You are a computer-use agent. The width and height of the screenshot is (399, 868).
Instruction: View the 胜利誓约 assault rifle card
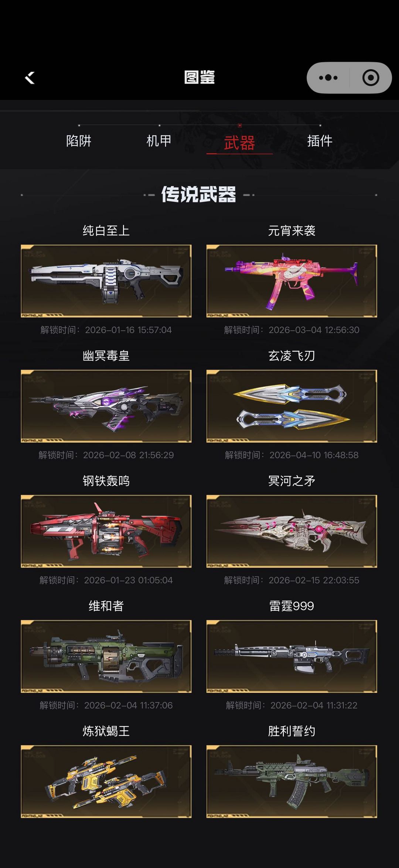tap(291, 781)
